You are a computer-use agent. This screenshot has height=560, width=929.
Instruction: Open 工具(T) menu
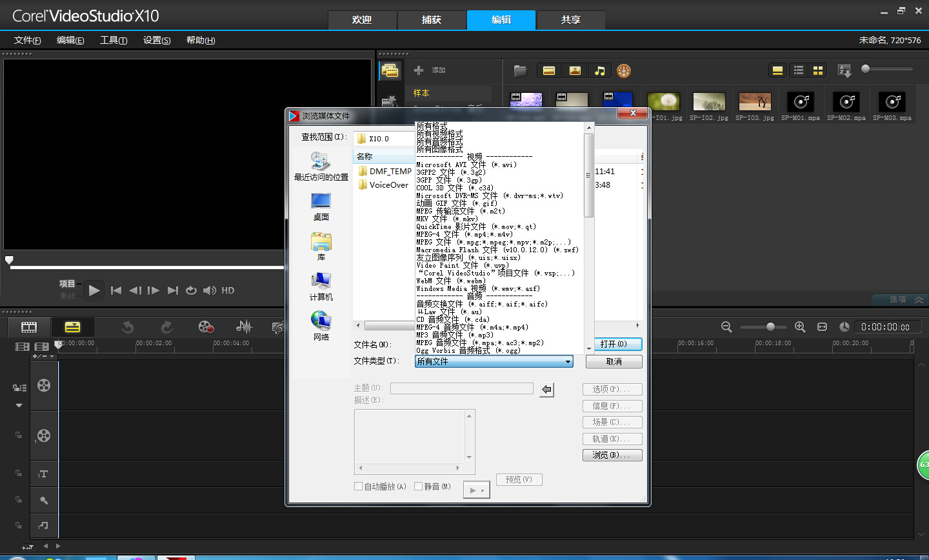[114, 40]
